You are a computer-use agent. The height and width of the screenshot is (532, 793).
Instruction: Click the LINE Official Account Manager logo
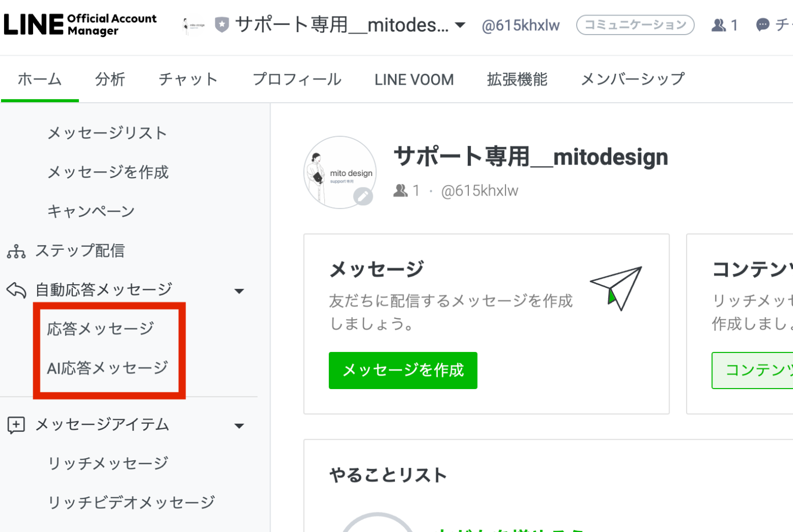[x=80, y=23]
